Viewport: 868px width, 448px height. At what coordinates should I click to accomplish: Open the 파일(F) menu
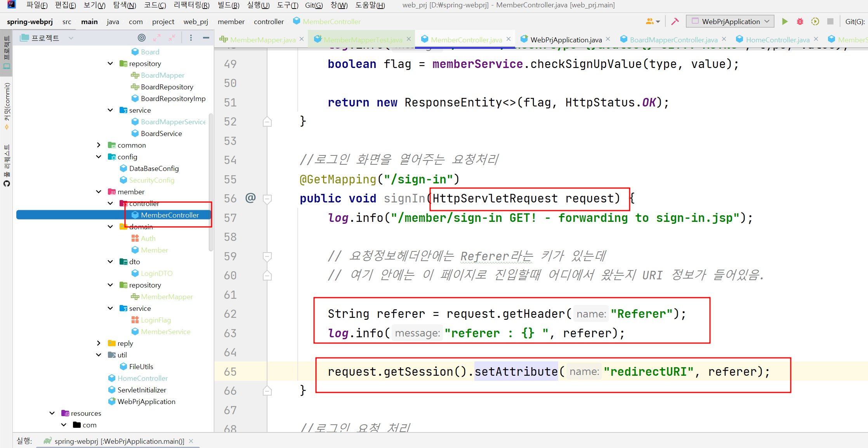point(37,5)
